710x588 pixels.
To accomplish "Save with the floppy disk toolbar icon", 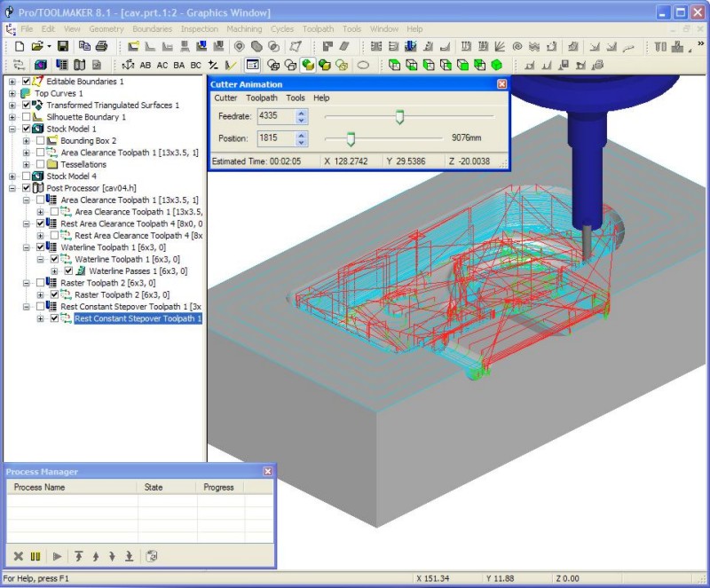I will click(x=63, y=46).
